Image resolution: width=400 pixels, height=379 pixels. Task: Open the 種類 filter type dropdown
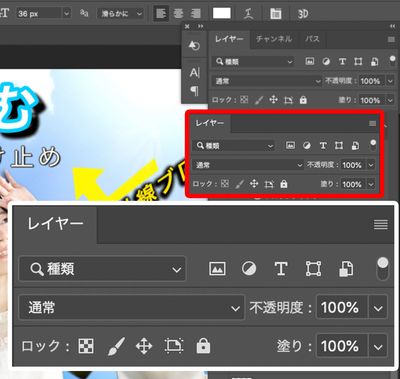pyautogui.click(x=102, y=269)
